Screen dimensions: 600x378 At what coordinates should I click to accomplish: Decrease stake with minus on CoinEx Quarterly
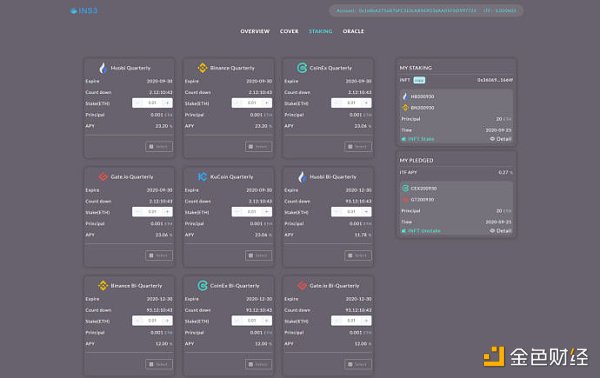tap(337, 103)
